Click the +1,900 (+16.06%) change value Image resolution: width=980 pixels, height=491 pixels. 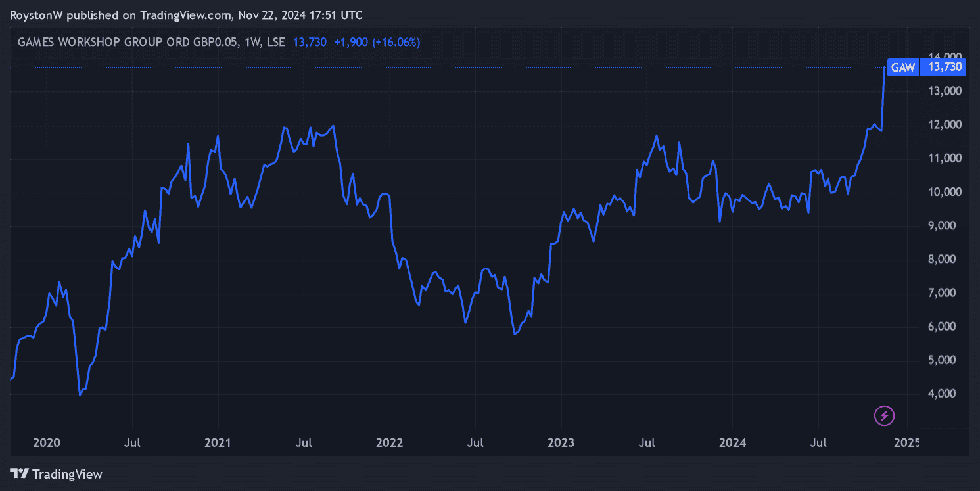pyautogui.click(x=377, y=42)
